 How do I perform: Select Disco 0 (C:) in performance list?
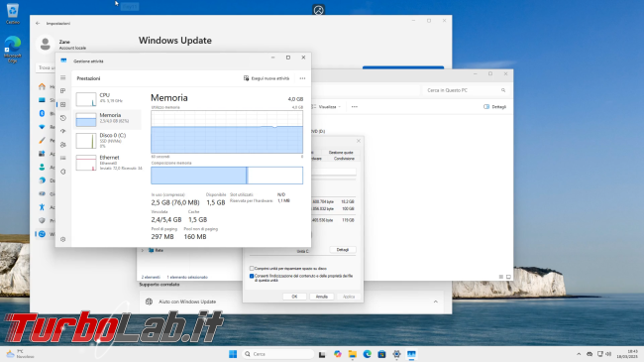[108, 140]
